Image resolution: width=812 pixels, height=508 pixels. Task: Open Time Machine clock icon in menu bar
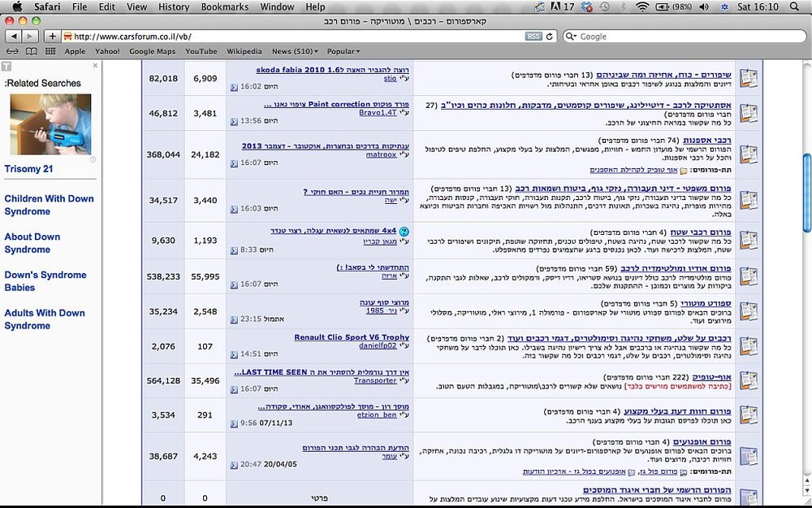604,7
